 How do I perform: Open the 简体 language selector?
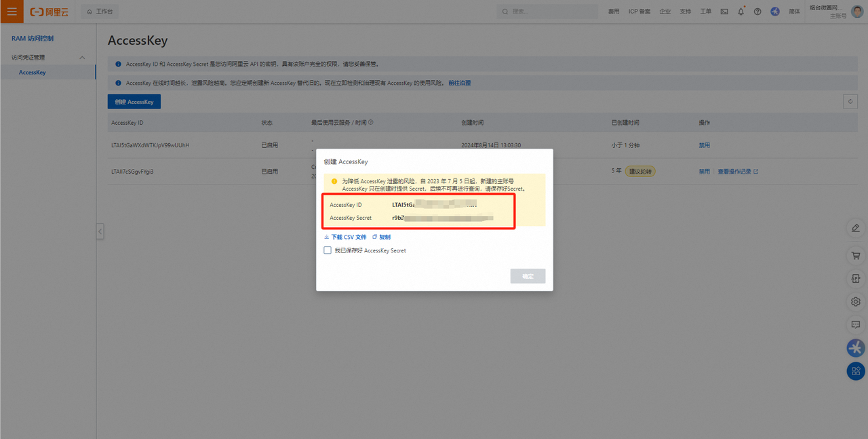point(794,12)
